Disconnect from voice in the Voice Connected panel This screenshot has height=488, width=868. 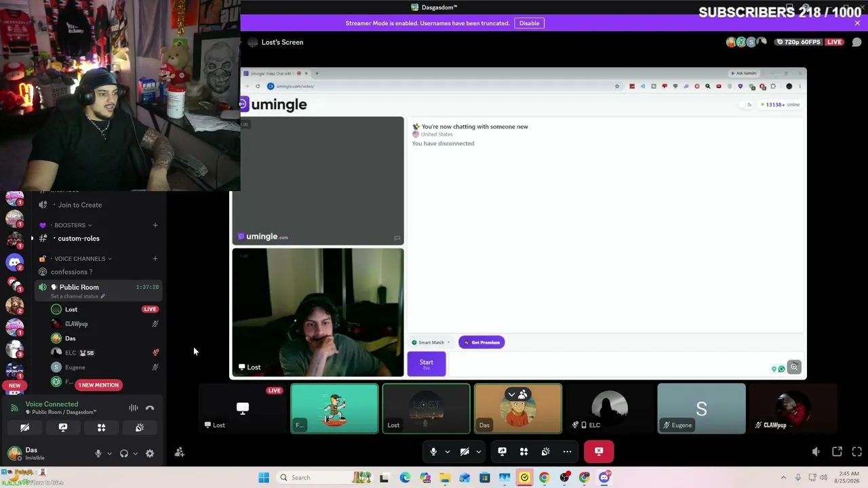(x=150, y=408)
